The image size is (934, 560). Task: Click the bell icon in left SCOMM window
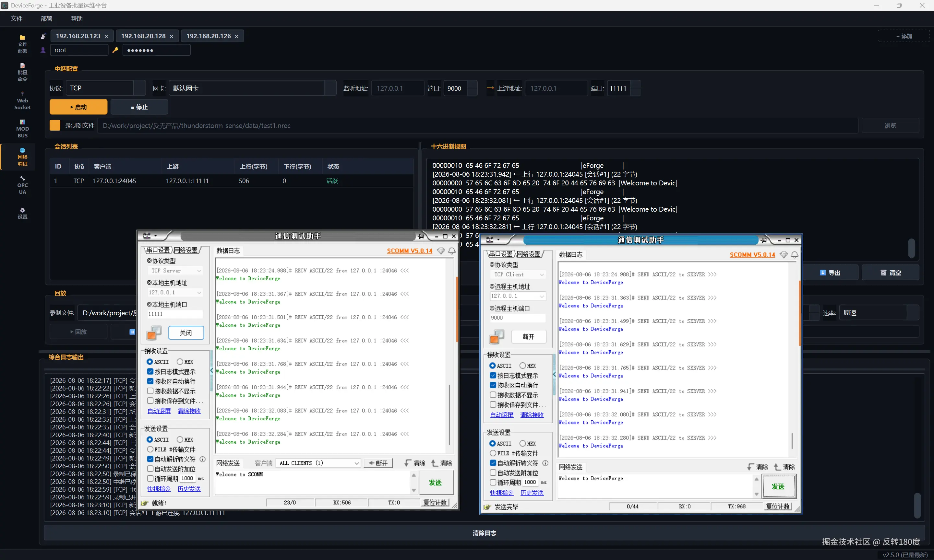451,251
